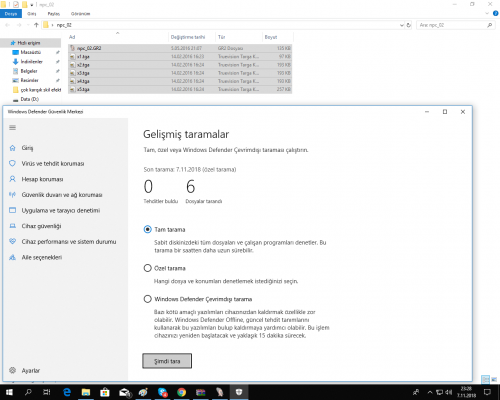Open Masaüstü in navigation pane
Screen dimensions: 500x400
point(31,52)
